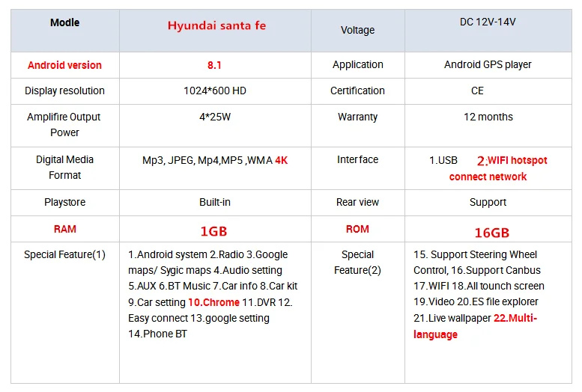Click the red 'RAM' label

pos(65,229)
